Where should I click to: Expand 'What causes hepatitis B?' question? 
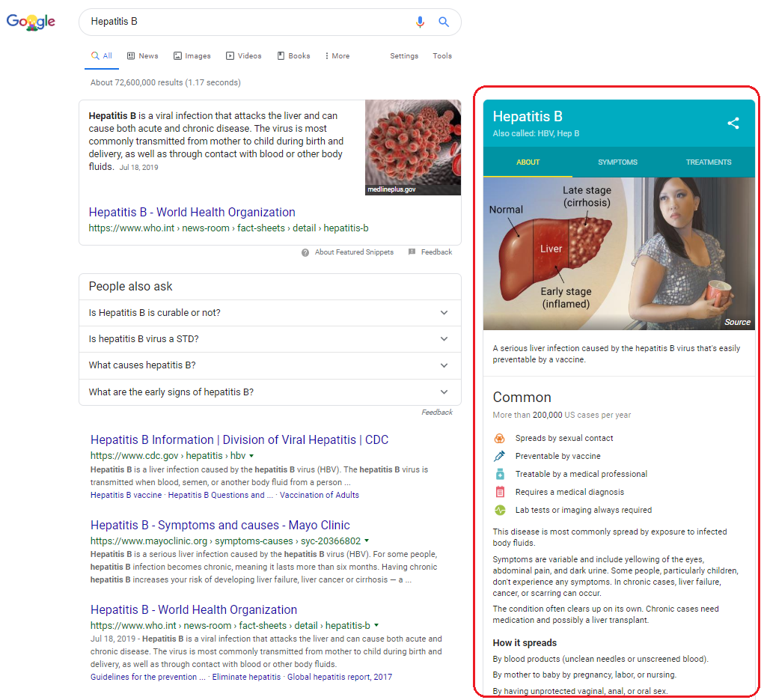point(270,365)
